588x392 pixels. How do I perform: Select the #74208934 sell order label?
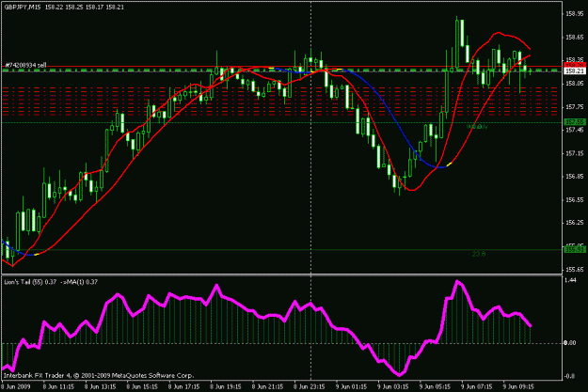[x=26, y=65]
